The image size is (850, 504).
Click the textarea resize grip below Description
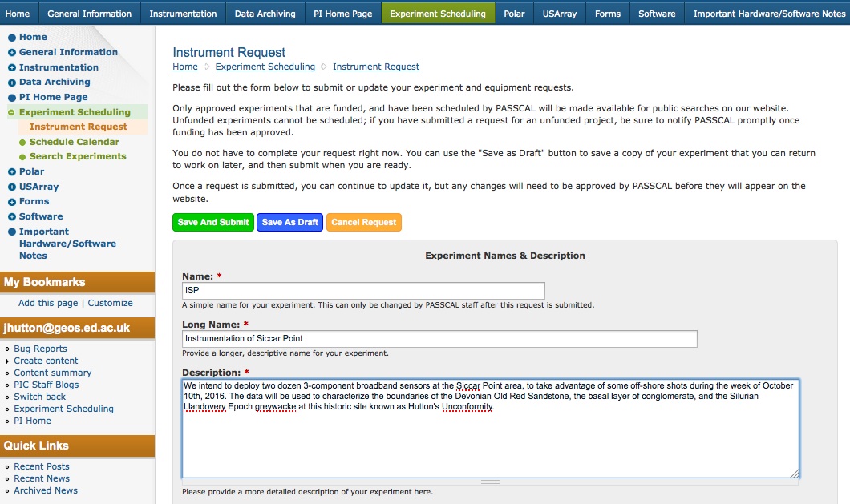coord(490,482)
